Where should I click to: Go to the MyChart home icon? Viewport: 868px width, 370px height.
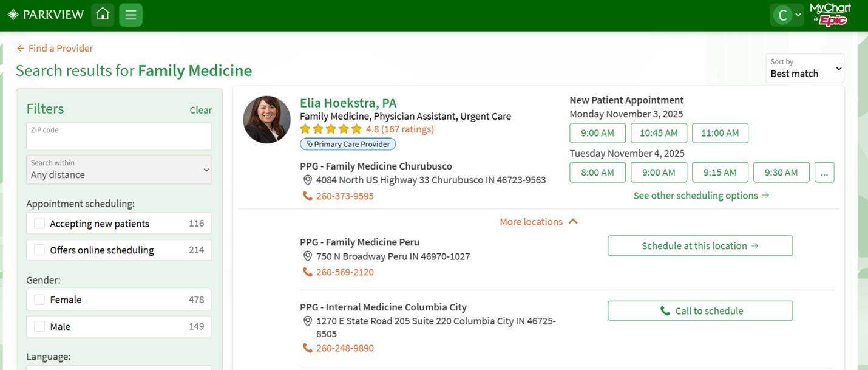coord(103,15)
